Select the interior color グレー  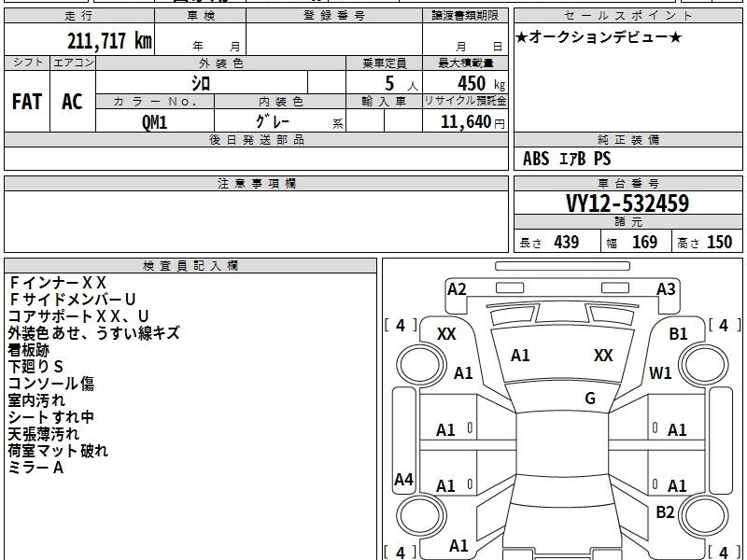click(273, 122)
